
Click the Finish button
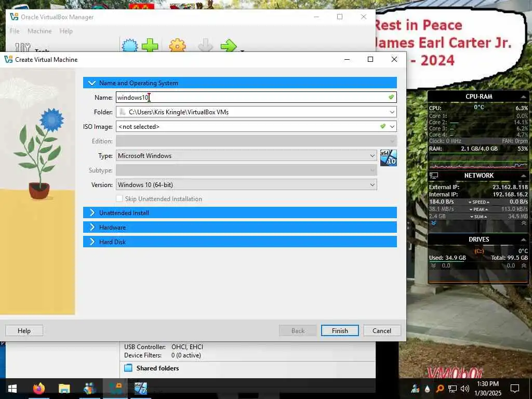tap(340, 330)
